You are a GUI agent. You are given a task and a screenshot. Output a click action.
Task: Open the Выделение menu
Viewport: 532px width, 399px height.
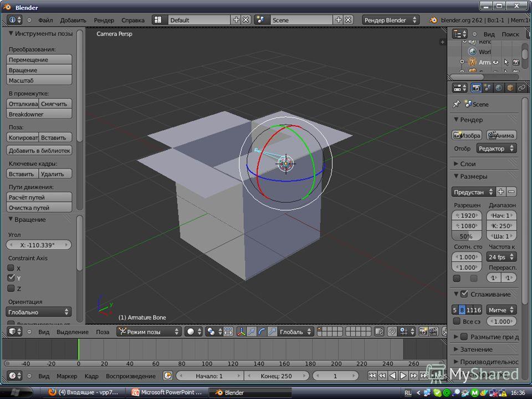click(72, 332)
